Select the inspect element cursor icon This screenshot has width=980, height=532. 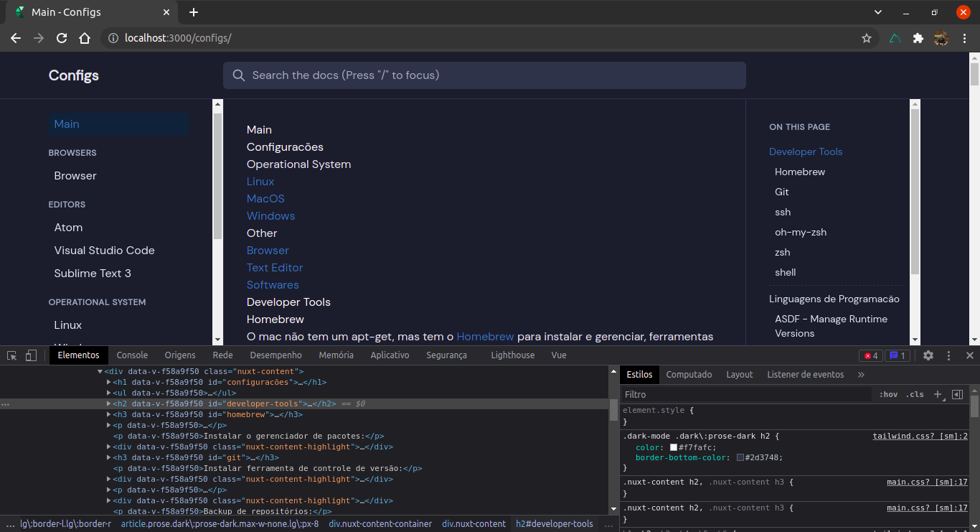11,355
